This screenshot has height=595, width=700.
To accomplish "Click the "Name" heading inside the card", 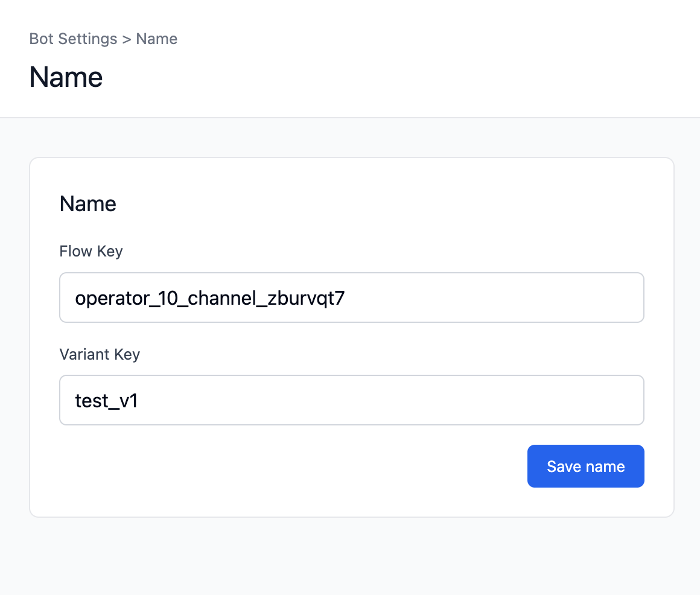I will (x=88, y=204).
